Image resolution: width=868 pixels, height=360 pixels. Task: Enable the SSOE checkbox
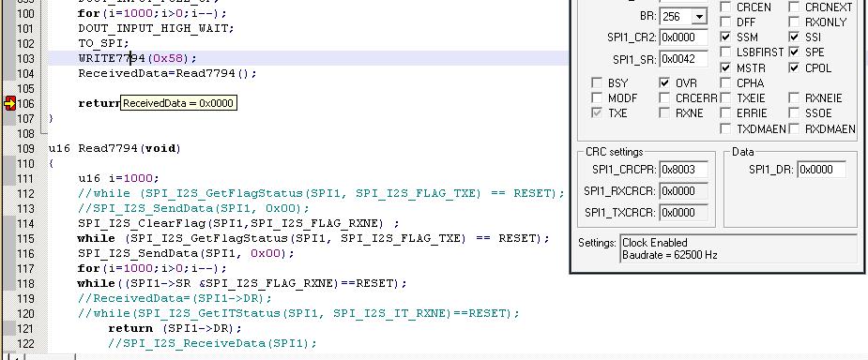pos(795,112)
